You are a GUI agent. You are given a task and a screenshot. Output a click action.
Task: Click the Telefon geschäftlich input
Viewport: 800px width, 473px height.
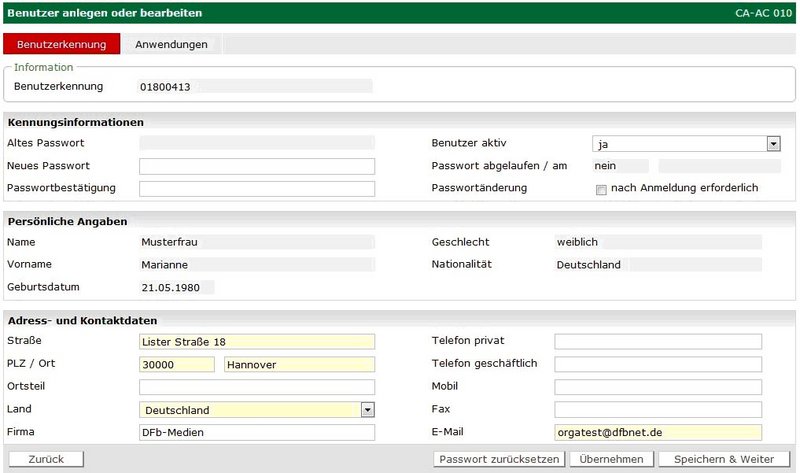pyautogui.click(x=658, y=364)
